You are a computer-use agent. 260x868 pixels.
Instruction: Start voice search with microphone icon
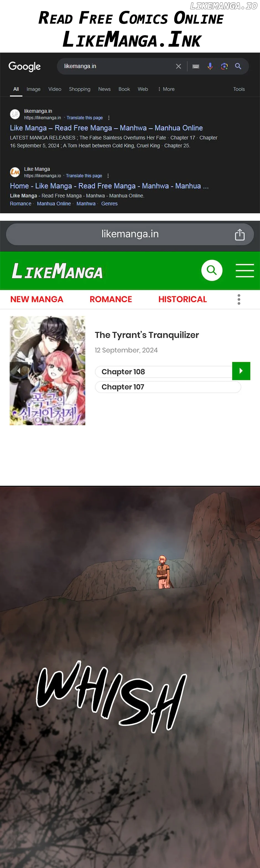(x=210, y=67)
